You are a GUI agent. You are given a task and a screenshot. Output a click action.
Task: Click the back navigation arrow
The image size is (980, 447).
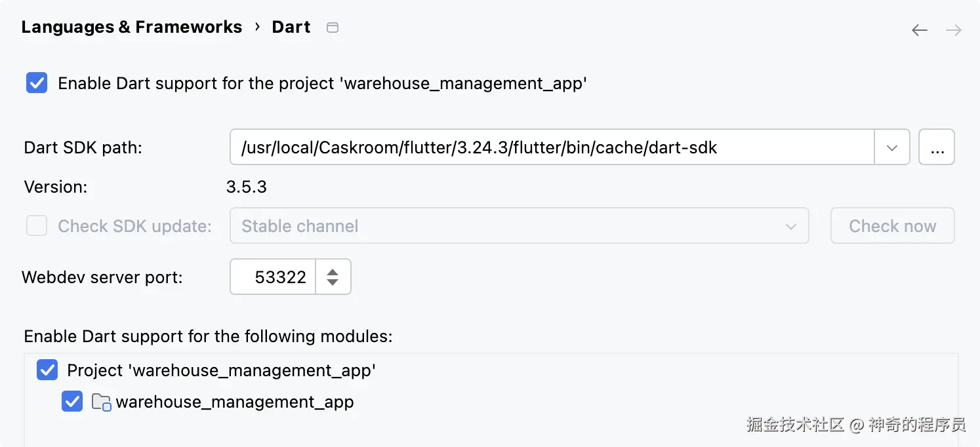[x=920, y=30]
